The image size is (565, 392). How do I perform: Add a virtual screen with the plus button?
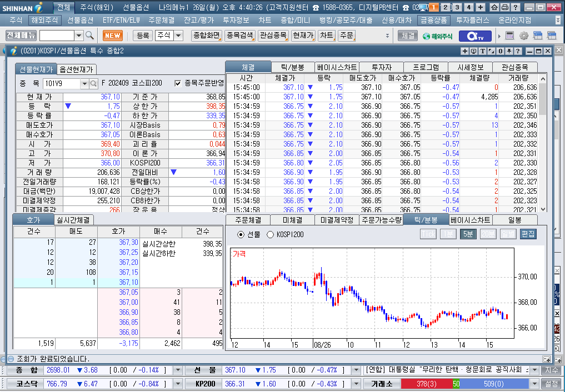coord(481,7)
